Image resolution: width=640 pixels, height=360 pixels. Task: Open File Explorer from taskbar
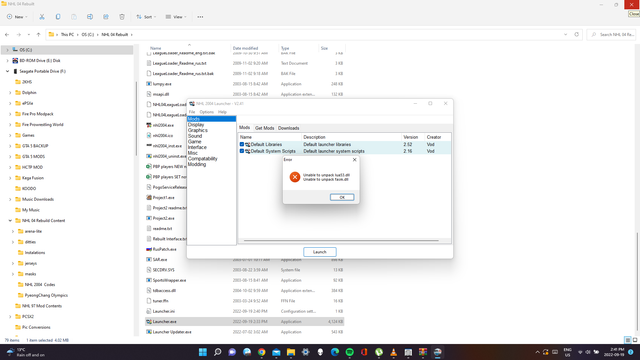291,352
